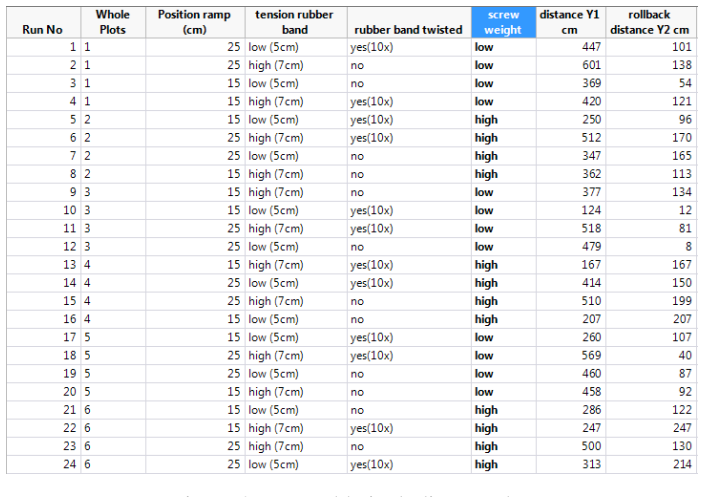
Task: Click Whole Plots cell in row 9
Action: coord(113,192)
